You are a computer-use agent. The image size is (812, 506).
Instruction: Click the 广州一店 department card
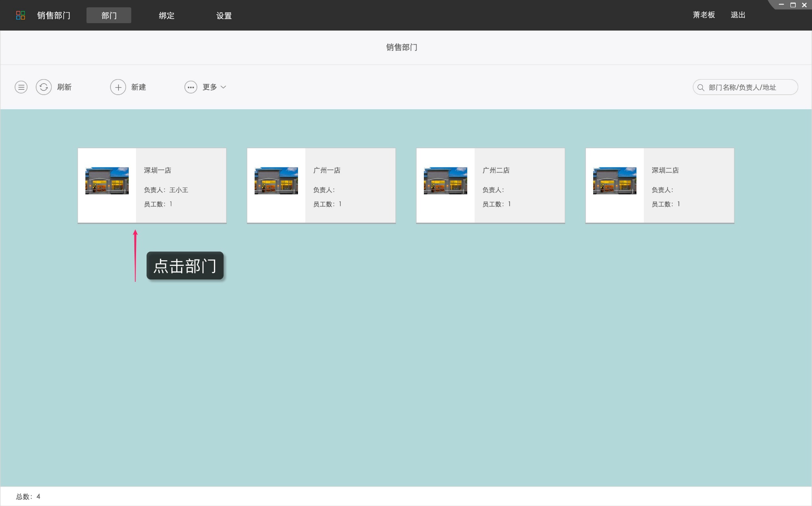tap(321, 185)
